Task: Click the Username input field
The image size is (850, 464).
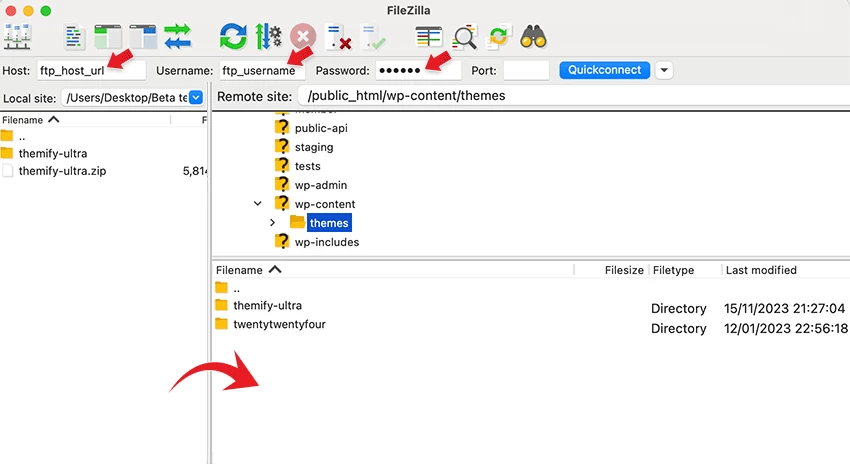Action: [262, 70]
